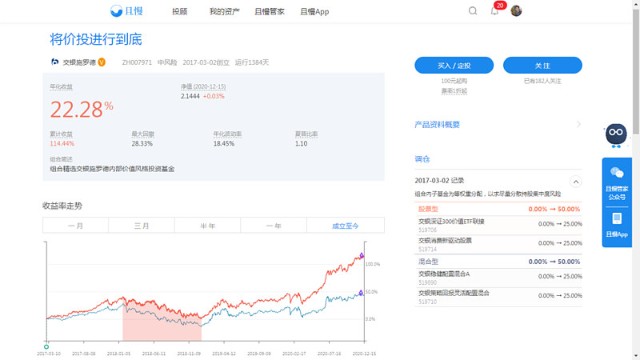
Task: Click the 收益率走势 chart heading
Action: pyautogui.click(x=62, y=206)
